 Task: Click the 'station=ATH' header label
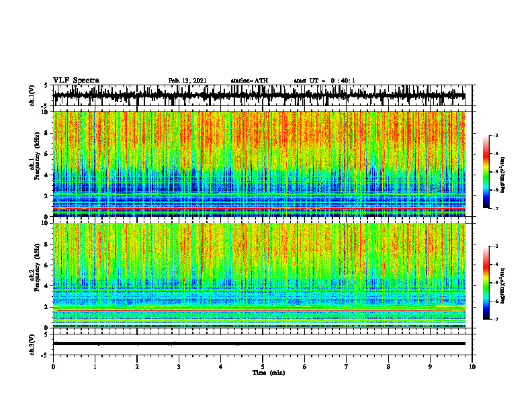point(249,81)
